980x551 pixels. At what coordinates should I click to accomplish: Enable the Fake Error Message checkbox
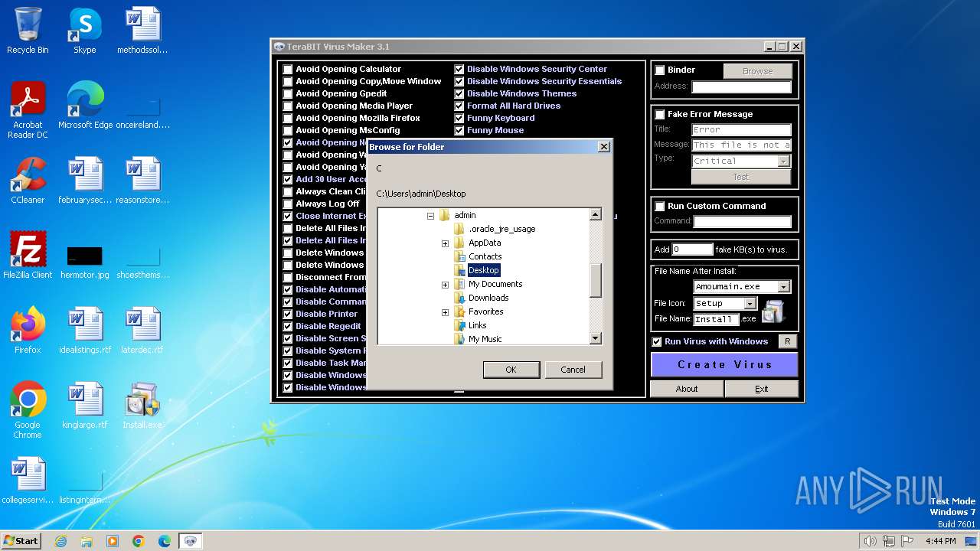click(660, 115)
